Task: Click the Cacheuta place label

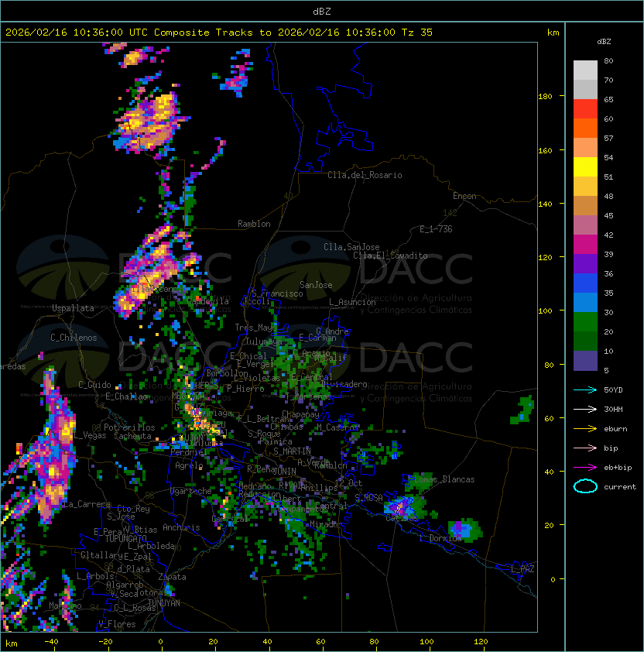Action: 132,436
